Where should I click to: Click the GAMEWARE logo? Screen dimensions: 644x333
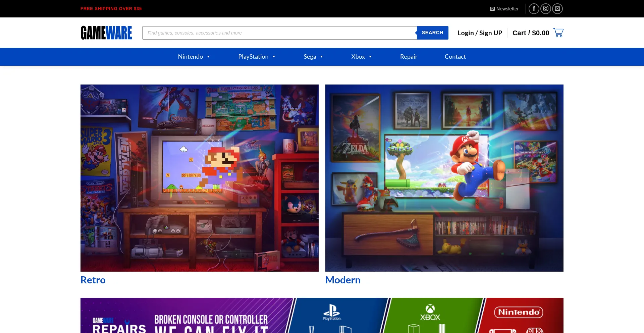point(106,33)
